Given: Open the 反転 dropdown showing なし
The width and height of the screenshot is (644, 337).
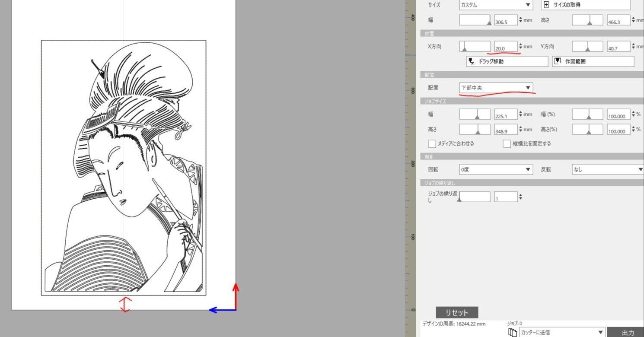Looking at the screenshot, I should 608,169.
